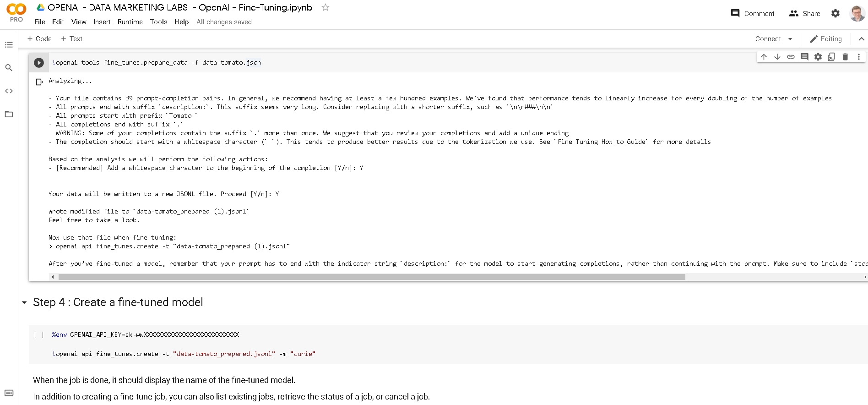
Task: Open the Edit menu
Action: click(58, 22)
